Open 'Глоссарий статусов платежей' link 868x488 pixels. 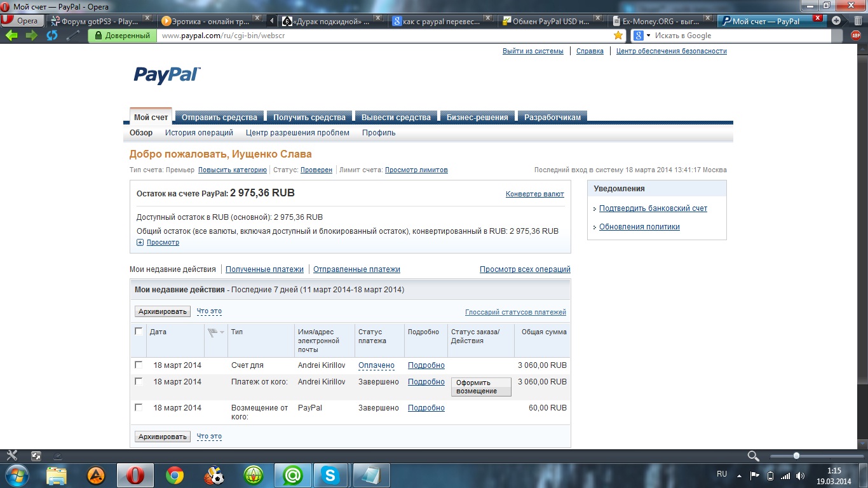click(x=515, y=312)
